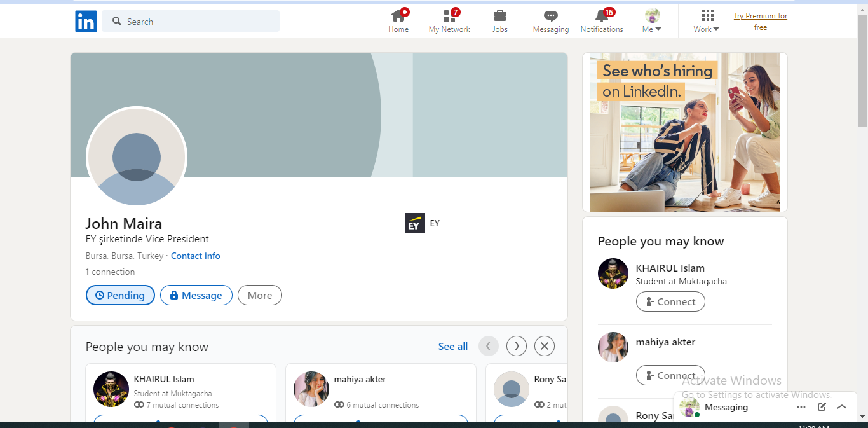This screenshot has height=428, width=868.
Task: Dismiss the People you may know carousel
Action: click(x=545, y=346)
